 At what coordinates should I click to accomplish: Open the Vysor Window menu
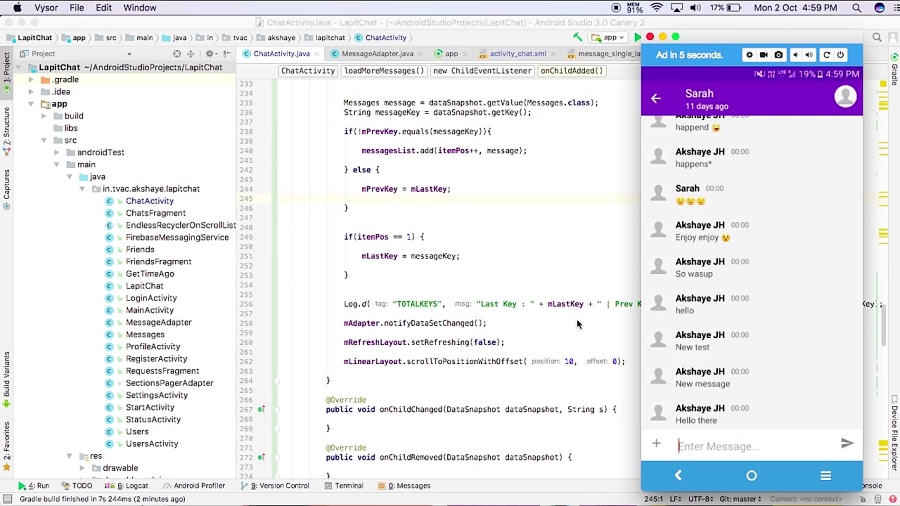pyautogui.click(x=139, y=8)
